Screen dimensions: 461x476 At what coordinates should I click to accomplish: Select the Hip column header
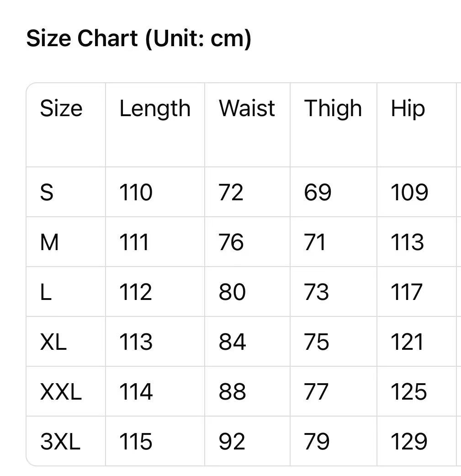click(x=408, y=109)
